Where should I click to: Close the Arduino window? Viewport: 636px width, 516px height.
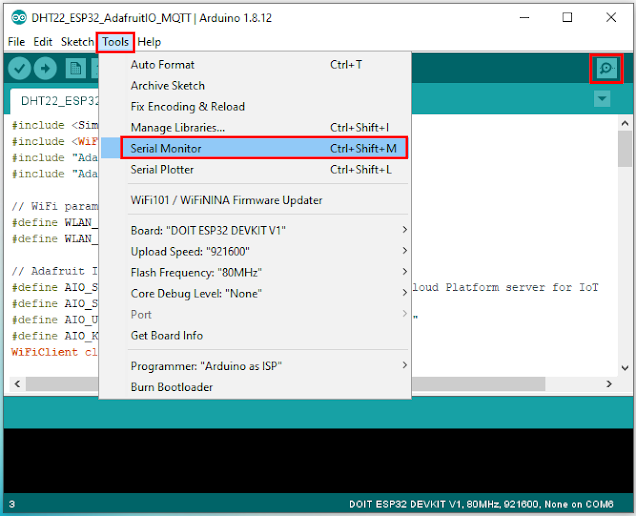[611, 17]
